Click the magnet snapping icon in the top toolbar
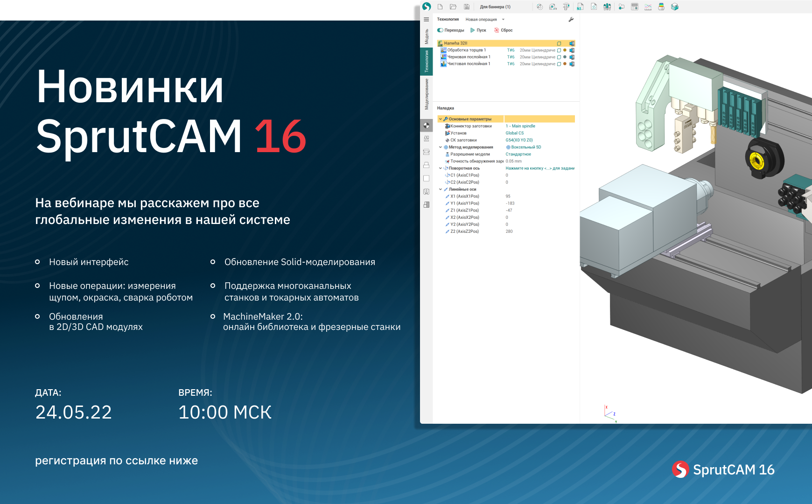 click(x=540, y=7)
